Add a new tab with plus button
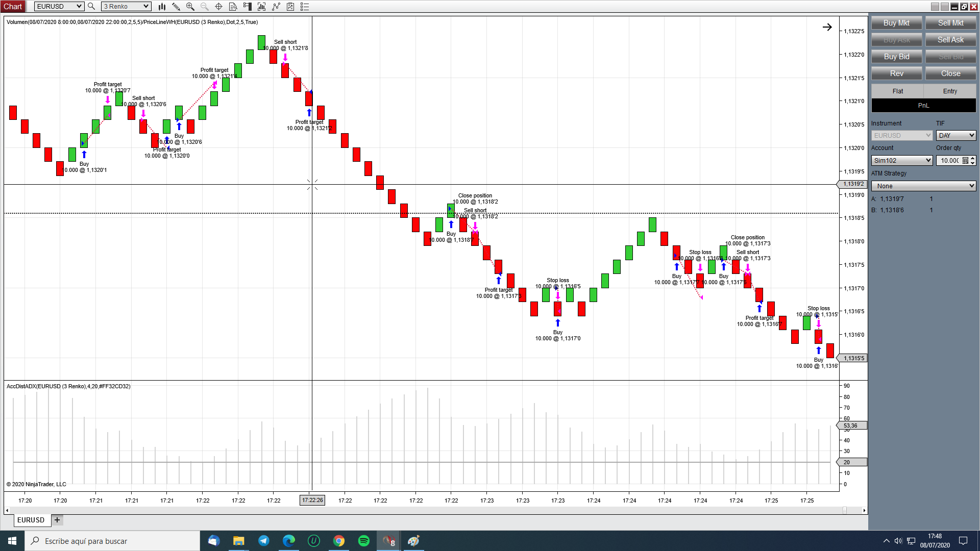This screenshot has width=980, height=551. [x=57, y=520]
